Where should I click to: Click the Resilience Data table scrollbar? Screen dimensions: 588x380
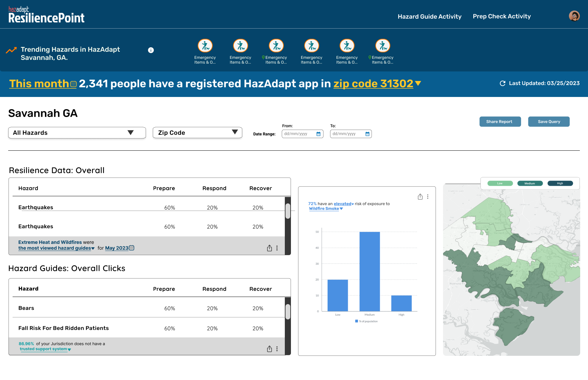[x=288, y=211]
